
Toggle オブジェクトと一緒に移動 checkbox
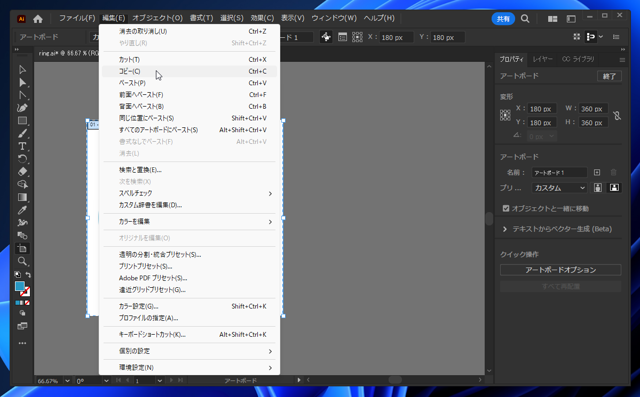pyautogui.click(x=506, y=208)
